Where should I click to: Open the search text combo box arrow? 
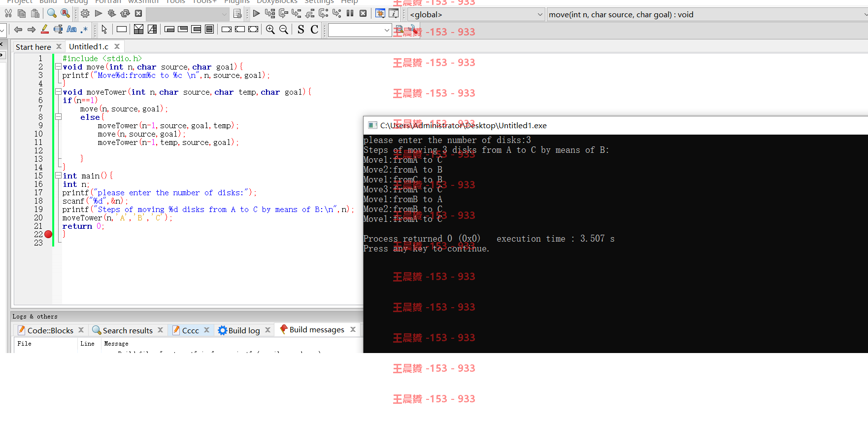[387, 30]
